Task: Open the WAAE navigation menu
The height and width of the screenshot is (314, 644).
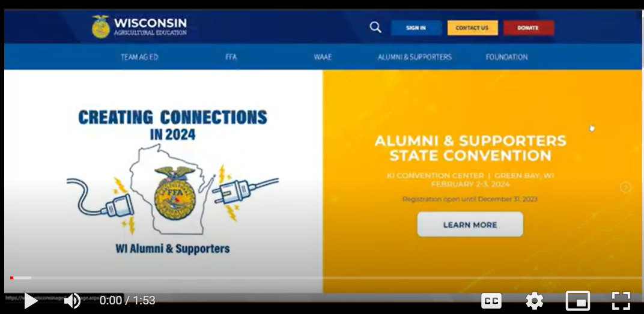Action: click(x=323, y=57)
